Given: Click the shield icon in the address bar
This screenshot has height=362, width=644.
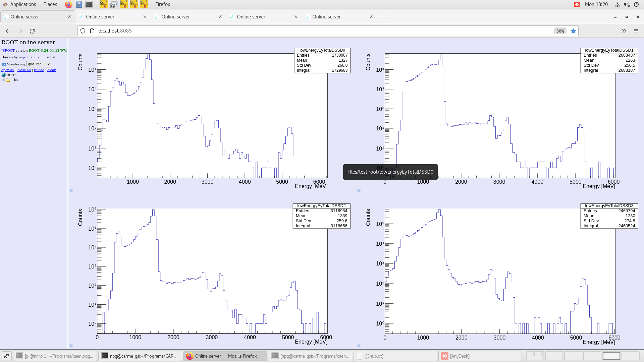Looking at the screenshot, I should click(x=83, y=31).
